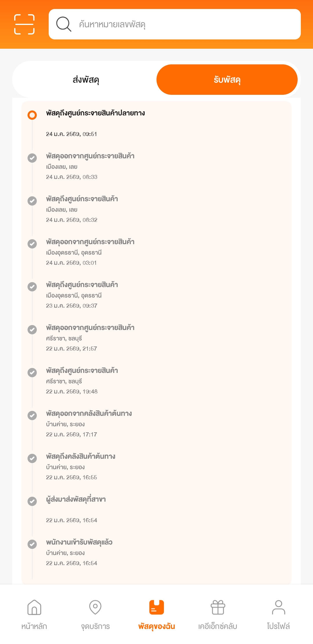Click the เมืองเลย 08:32 arrival entry
Screen dimensions: 313x644
click(82, 209)
